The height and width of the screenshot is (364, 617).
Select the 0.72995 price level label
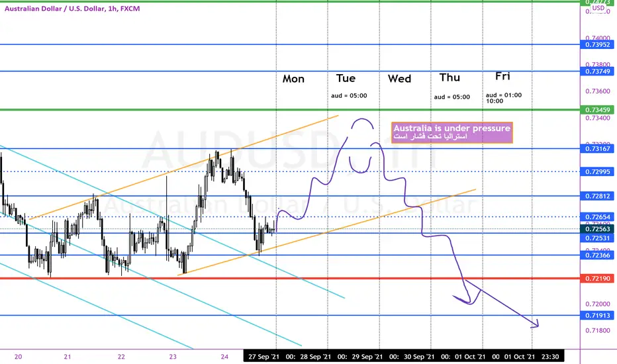tap(597, 171)
